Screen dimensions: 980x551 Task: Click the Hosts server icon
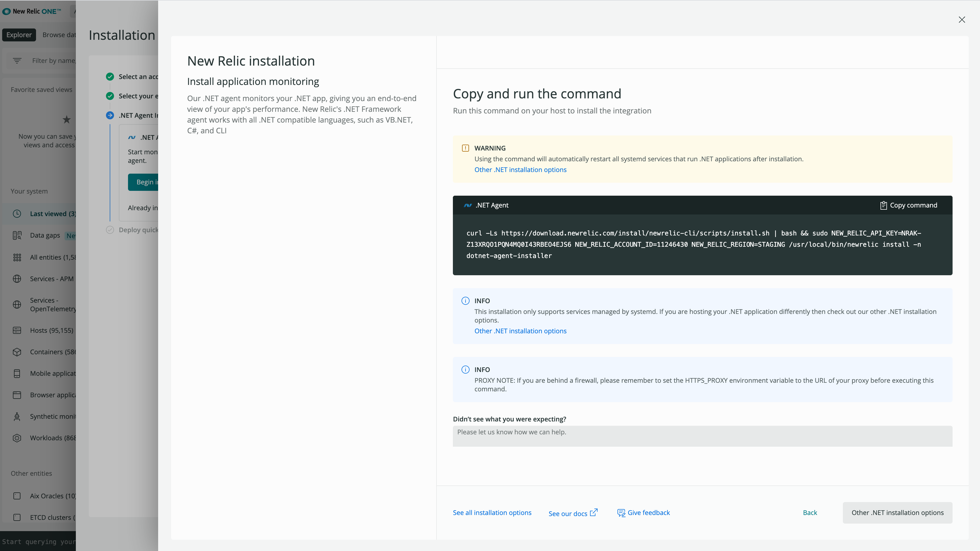click(17, 330)
